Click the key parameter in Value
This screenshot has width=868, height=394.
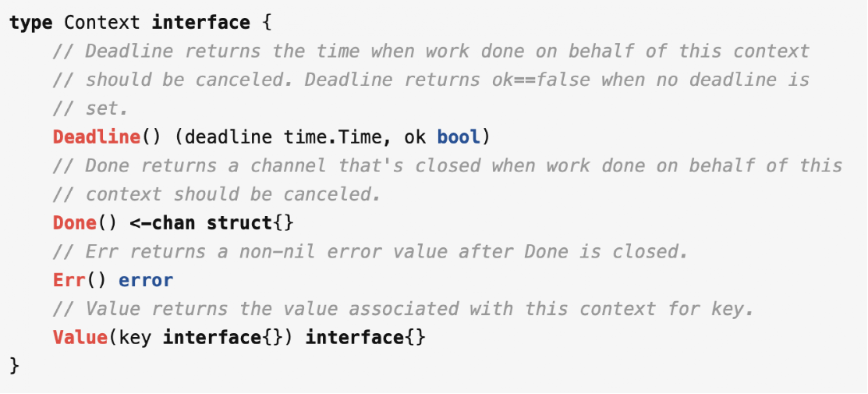(x=135, y=337)
